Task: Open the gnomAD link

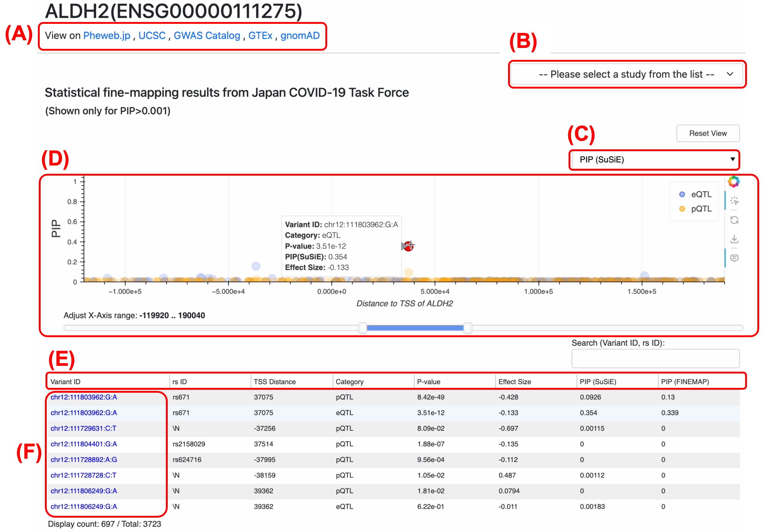Action: click(300, 36)
